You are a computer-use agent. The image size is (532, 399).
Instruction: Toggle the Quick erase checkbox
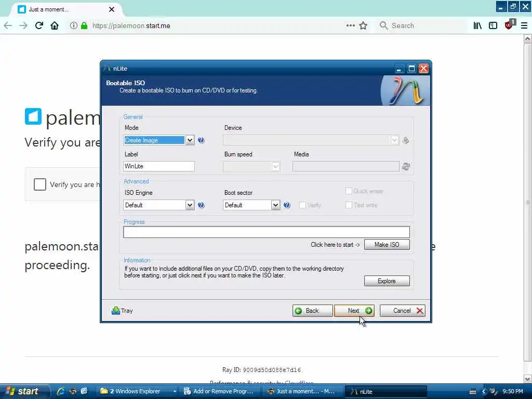click(349, 191)
